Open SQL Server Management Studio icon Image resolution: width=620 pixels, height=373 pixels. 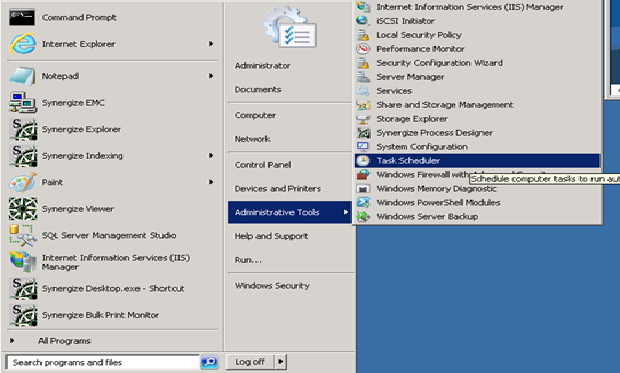click(23, 235)
